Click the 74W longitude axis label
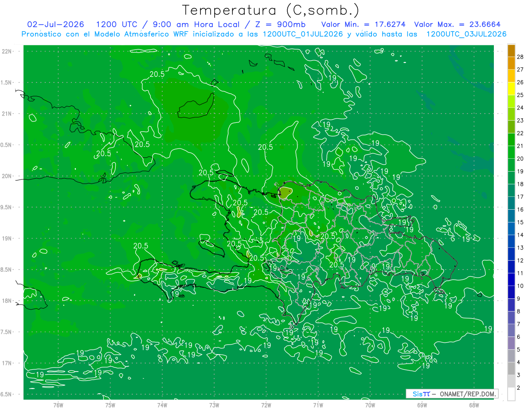This screenshot has height=411, width=532. coord(162,405)
